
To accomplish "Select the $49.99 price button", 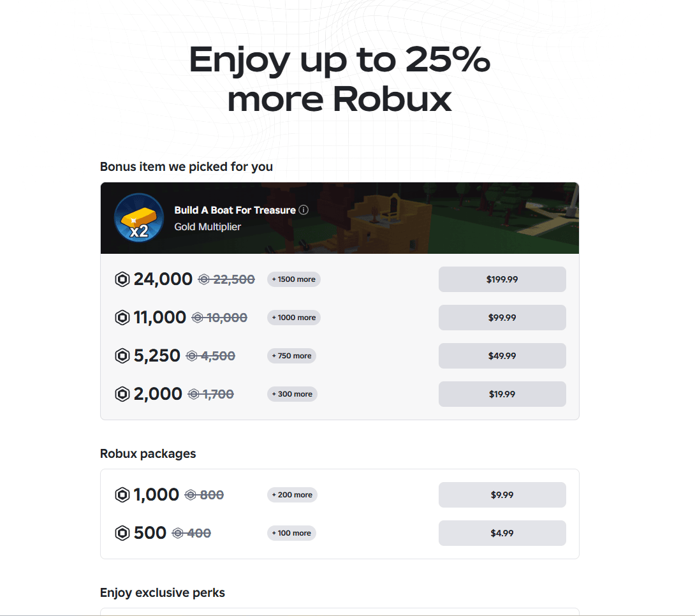I will 502,356.
